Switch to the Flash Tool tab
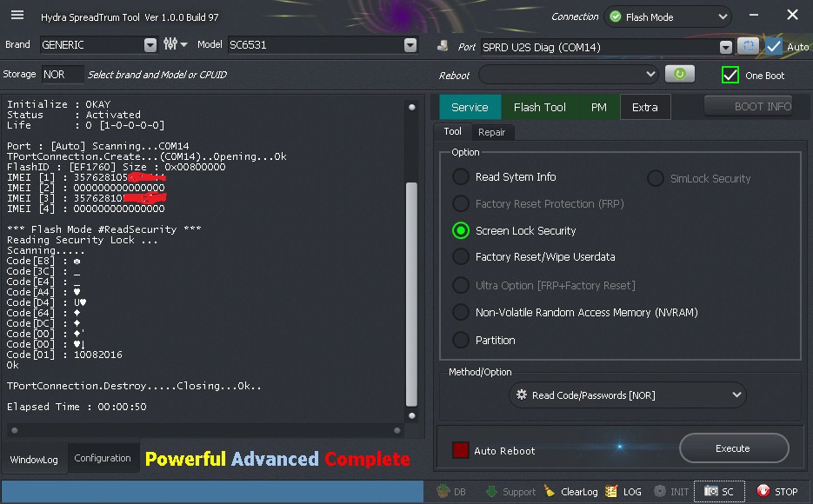 [539, 107]
